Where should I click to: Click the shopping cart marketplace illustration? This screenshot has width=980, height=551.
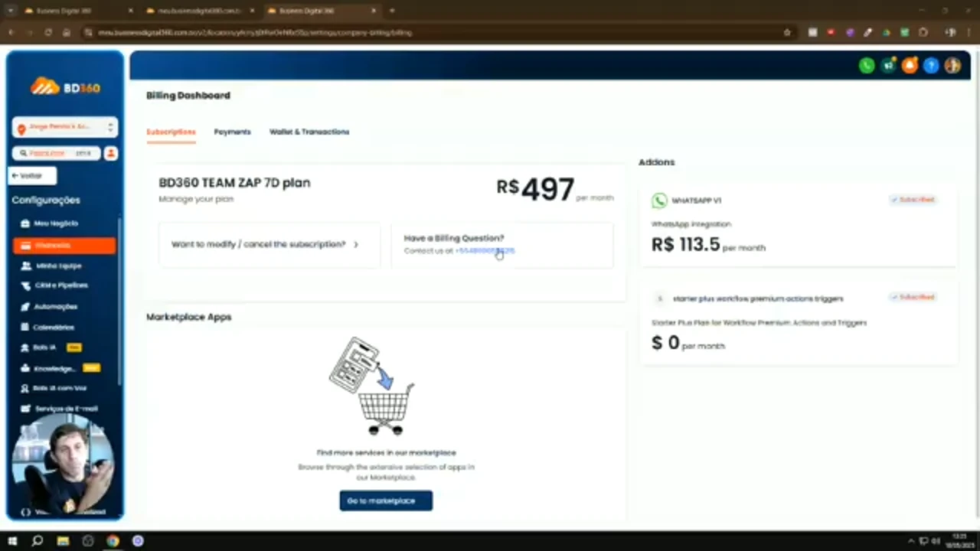point(374,386)
